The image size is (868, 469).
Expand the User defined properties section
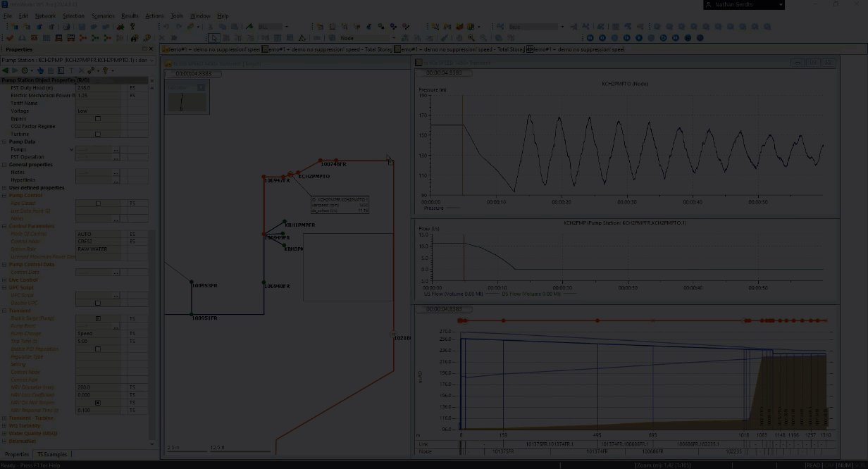(4, 188)
